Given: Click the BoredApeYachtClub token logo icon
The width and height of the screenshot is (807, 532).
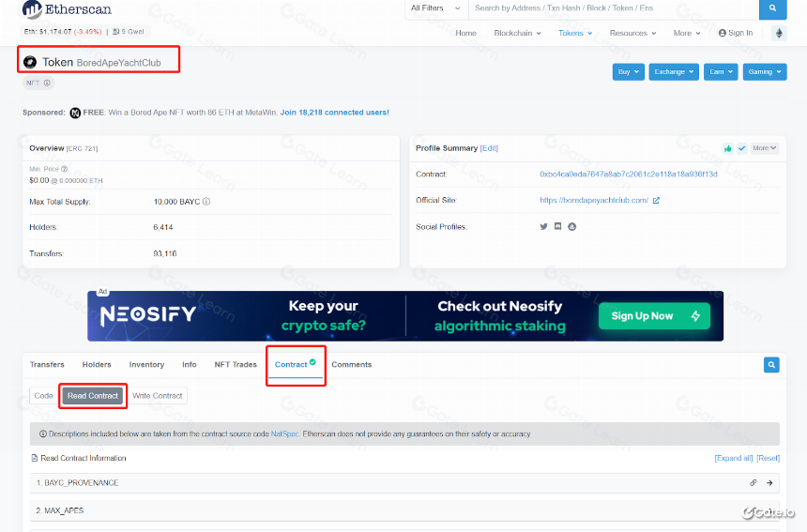Looking at the screenshot, I should pyautogui.click(x=30, y=62).
